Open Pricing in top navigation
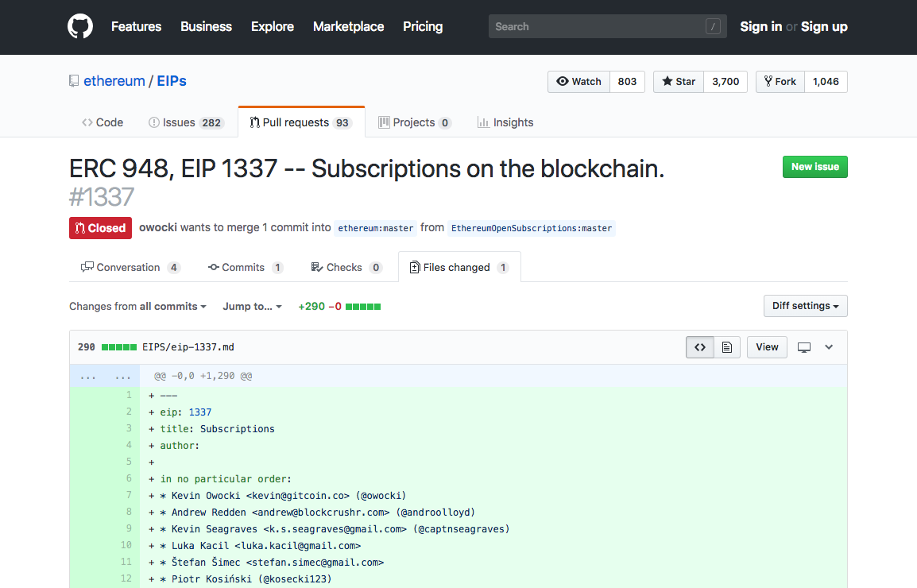The width and height of the screenshot is (917, 588). (423, 26)
